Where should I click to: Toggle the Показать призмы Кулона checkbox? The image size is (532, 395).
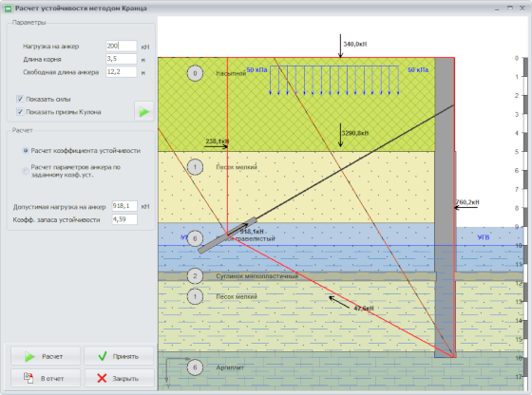pos(20,111)
